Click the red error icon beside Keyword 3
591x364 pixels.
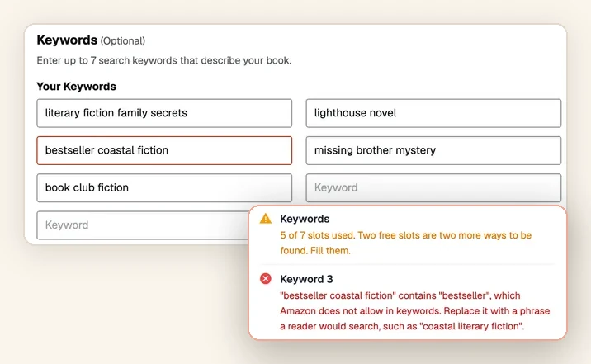266,279
